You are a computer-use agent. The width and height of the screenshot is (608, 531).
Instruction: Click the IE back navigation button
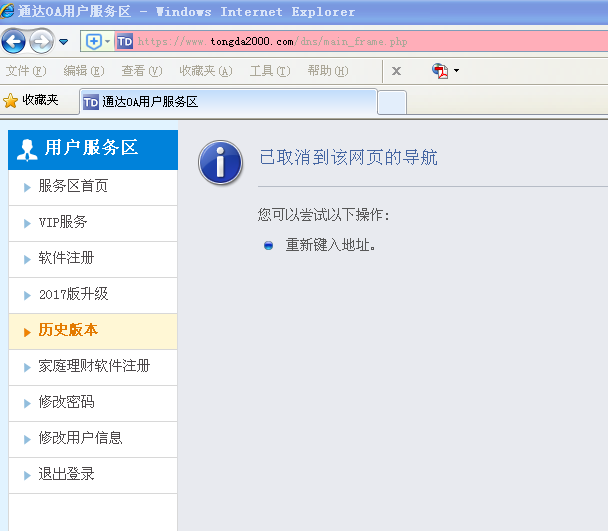14,41
